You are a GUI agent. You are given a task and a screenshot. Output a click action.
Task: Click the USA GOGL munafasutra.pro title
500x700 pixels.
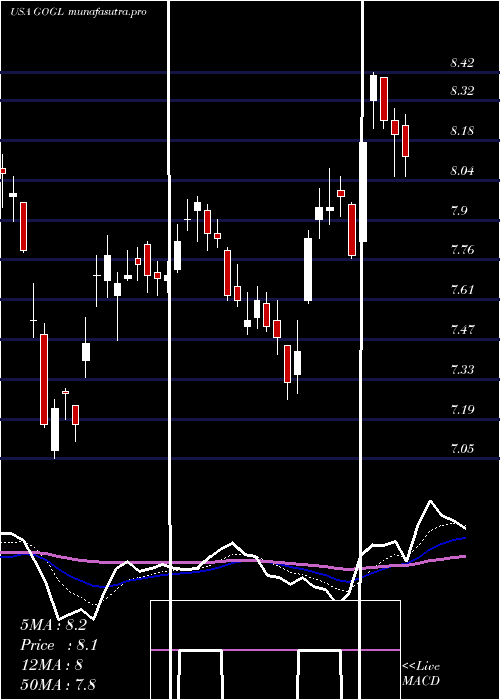coord(78,12)
